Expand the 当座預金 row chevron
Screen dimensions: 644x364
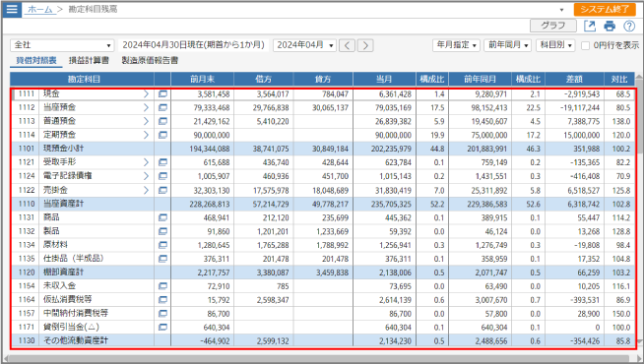tap(146, 107)
